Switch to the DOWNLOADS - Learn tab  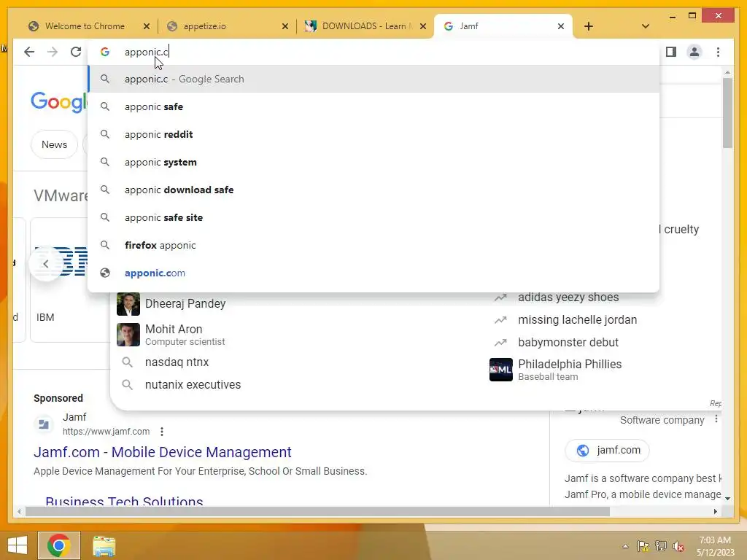(363, 26)
